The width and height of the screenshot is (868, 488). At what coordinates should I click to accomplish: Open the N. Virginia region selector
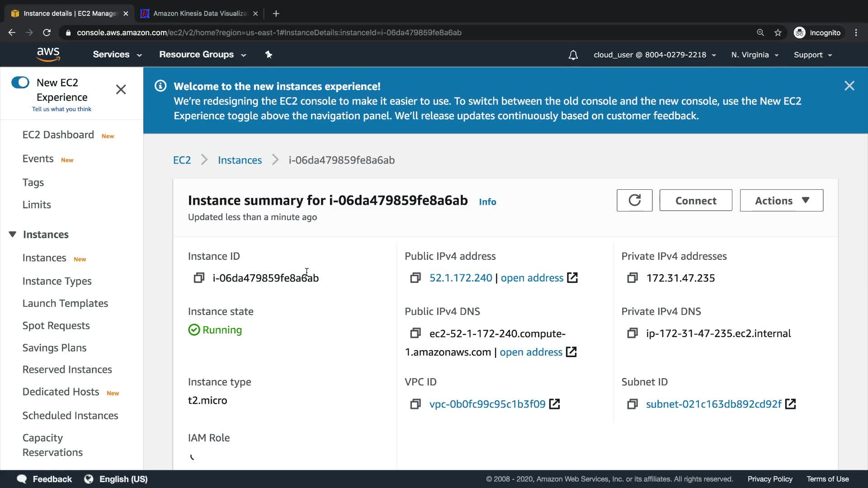click(754, 55)
